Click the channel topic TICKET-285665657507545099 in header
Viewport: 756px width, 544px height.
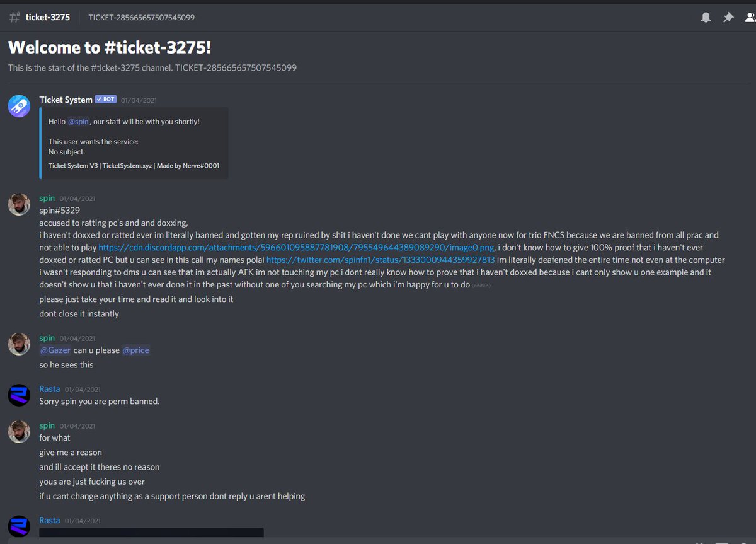142,18
